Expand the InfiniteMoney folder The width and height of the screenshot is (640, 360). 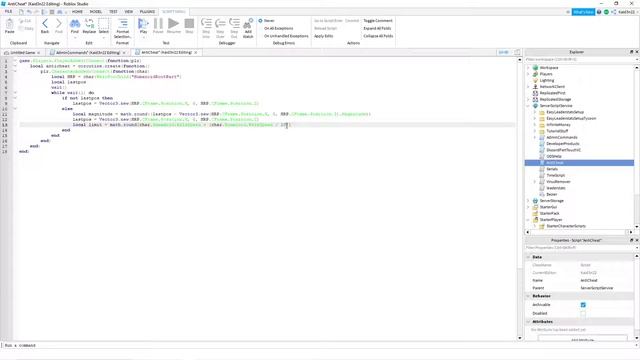pos(535,125)
